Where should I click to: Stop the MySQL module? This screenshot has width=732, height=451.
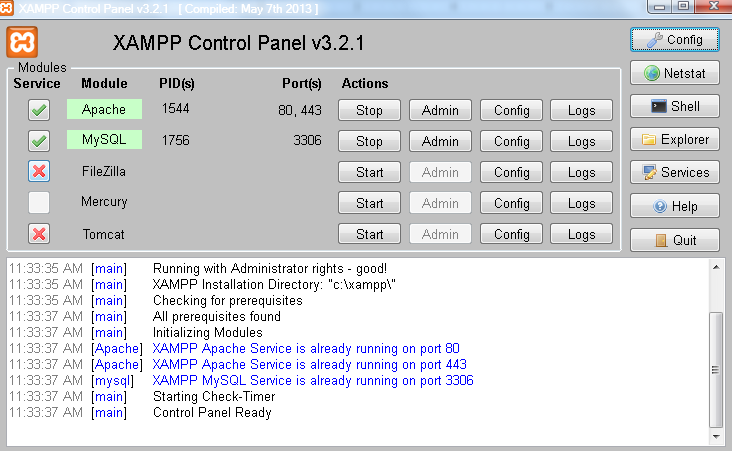coord(369,141)
